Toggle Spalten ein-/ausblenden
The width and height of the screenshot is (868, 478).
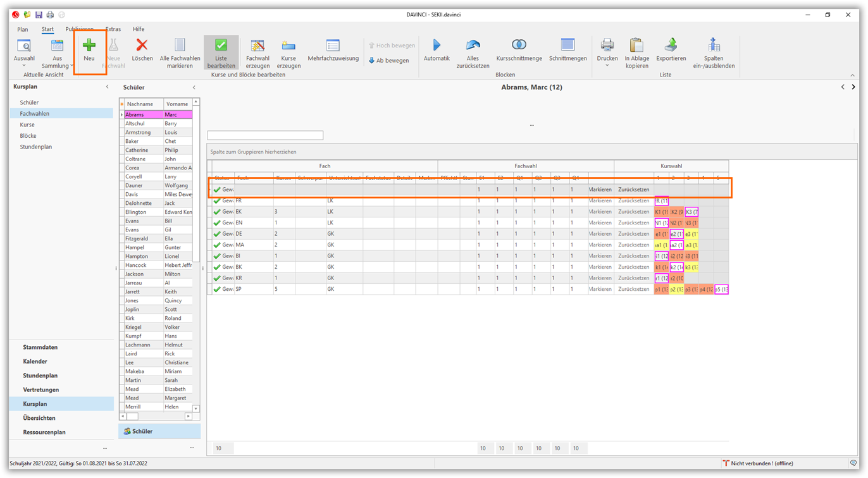[x=714, y=46]
